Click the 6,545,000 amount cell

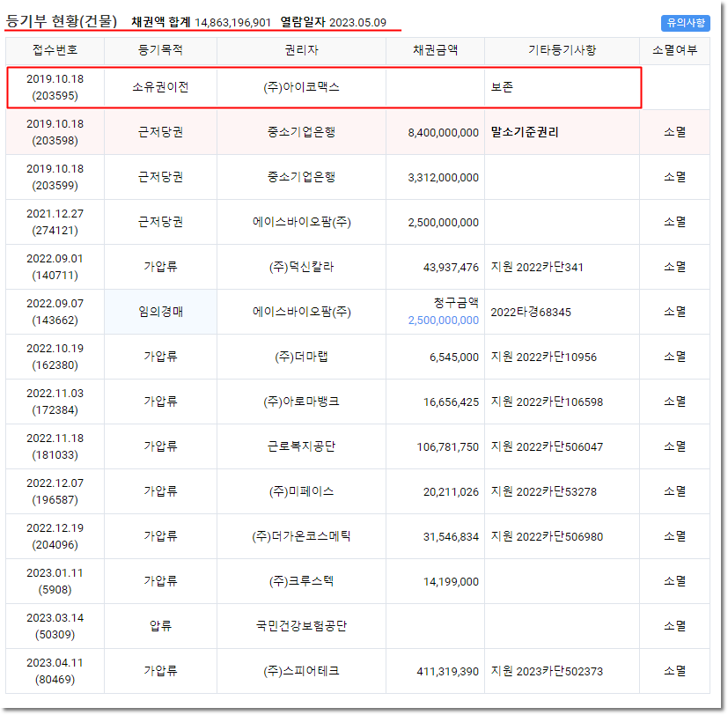click(x=435, y=357)
